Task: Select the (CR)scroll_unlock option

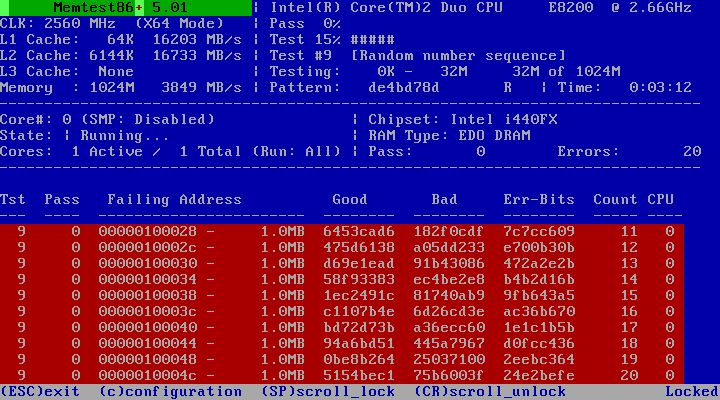Action: pos(490,392)
